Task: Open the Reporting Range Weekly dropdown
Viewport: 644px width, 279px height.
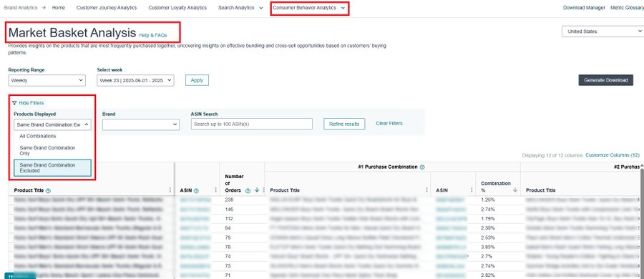Action: [47, 81]
